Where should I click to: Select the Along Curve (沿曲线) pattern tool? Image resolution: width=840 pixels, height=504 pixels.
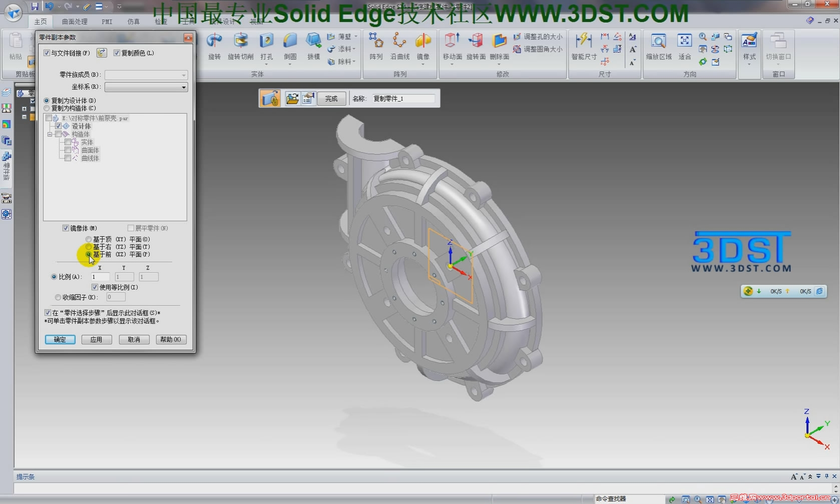[400, 47]
